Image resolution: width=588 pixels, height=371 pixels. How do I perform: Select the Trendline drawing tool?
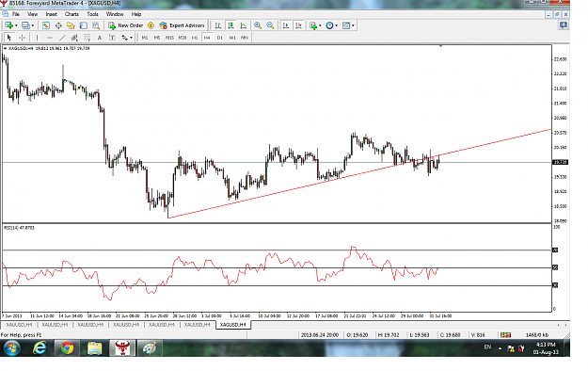(62, 37)
